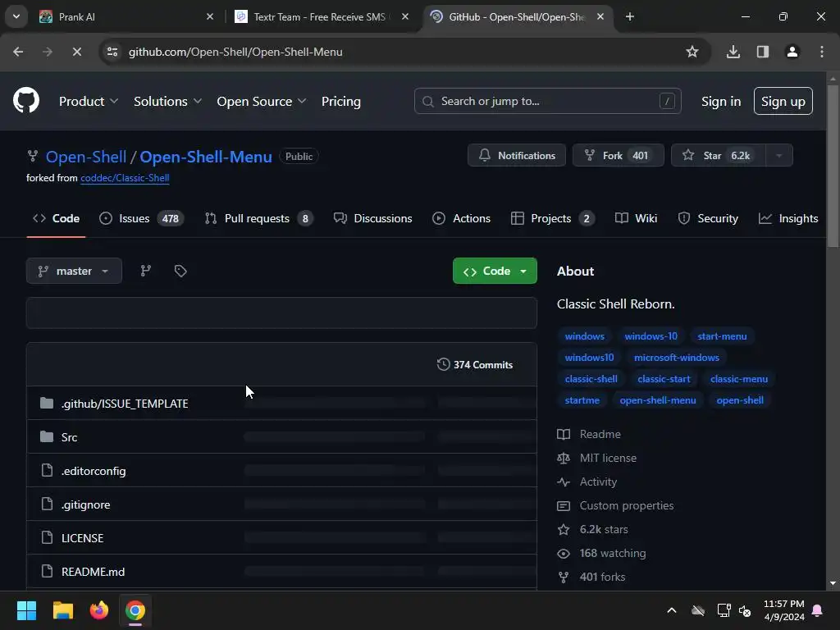Open the taskbar notification bell

pyautogui.click(x=818, y=610)
